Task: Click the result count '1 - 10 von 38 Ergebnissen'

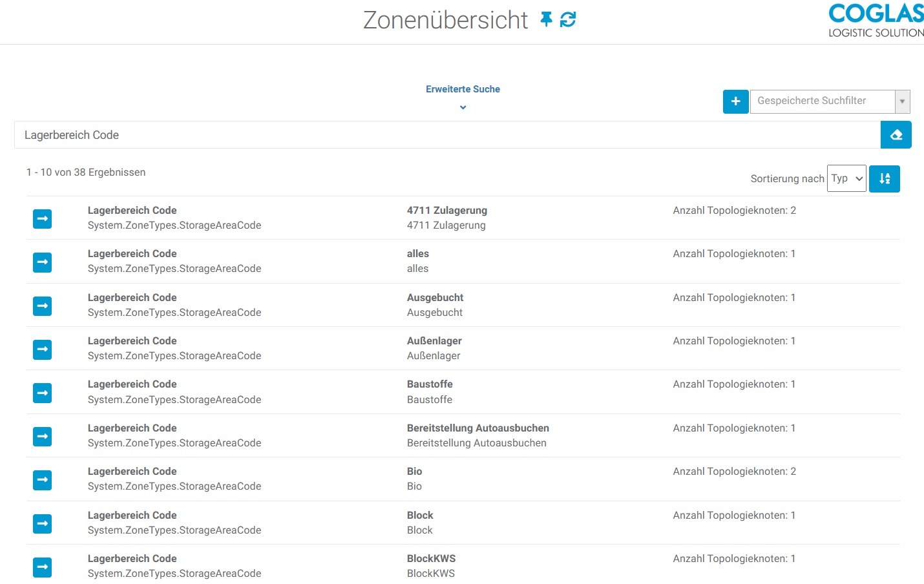Action: click(86, 172)
